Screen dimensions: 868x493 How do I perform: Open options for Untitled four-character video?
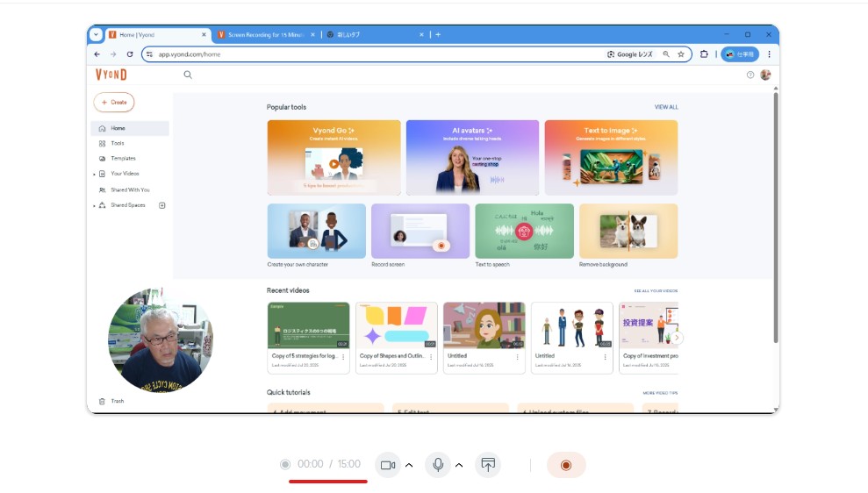point(605,357)
